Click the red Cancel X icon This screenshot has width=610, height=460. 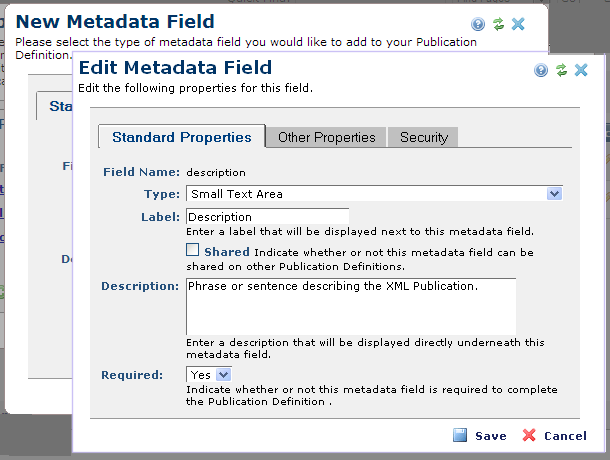(x=529, y=435)
